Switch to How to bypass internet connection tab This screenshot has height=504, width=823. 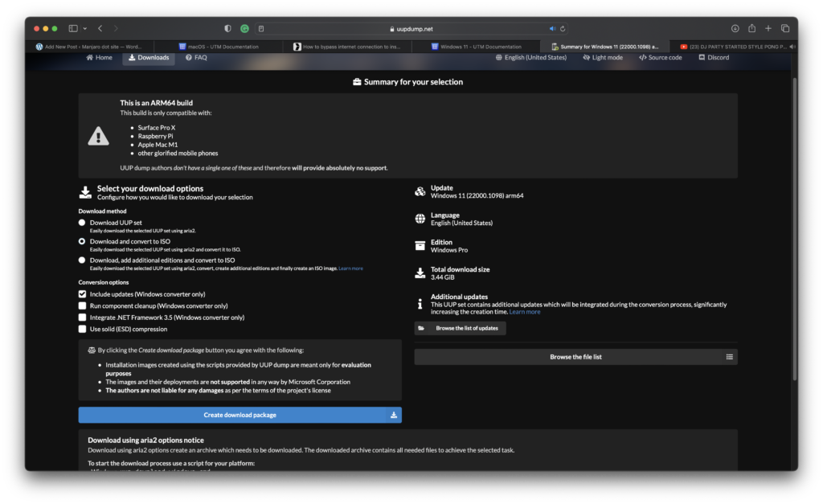[x=347, y=46]
